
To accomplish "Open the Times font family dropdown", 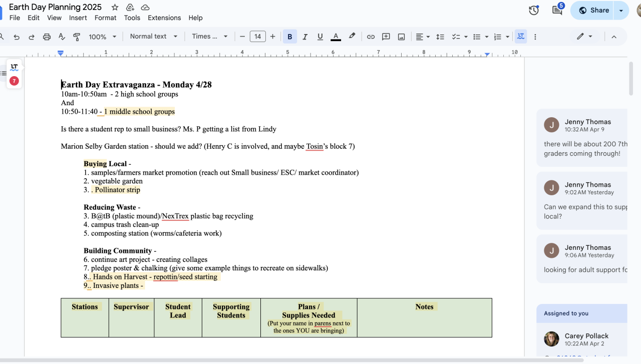I will coord(209,37).
